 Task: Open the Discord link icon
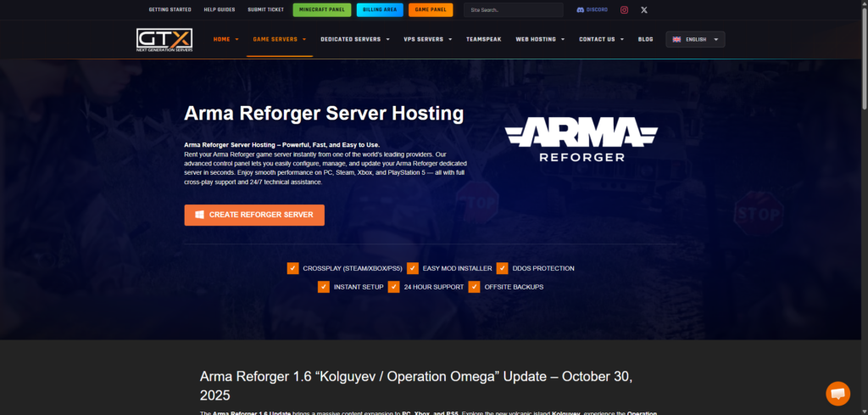[x=580, y=10]
